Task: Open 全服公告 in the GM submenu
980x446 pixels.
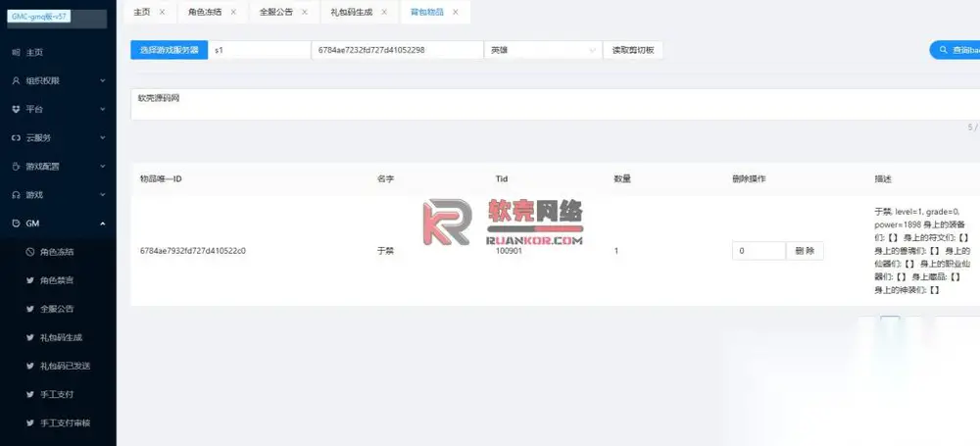Action: [x=58, y=309]
